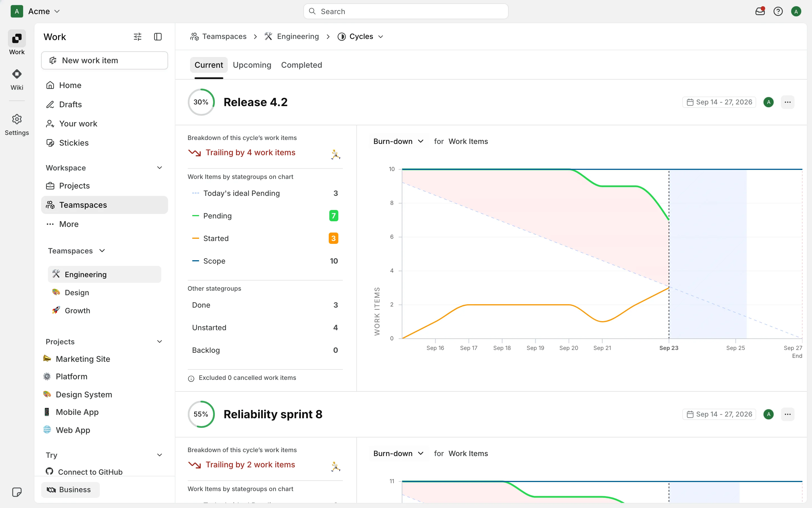Click the Teamspaces icon in breadcrumb
The height and width of the screenshot is (508, 812).
click(x=195, y=36)
